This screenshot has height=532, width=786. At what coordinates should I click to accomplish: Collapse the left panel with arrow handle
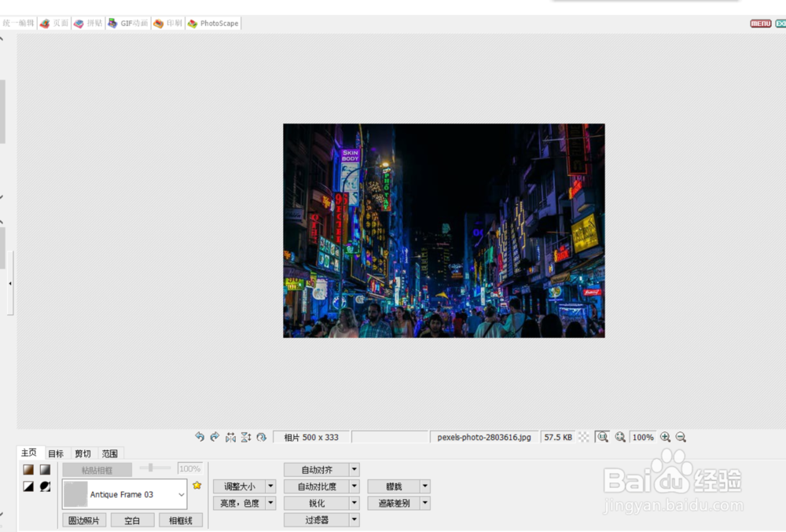(x=10, y=284)
